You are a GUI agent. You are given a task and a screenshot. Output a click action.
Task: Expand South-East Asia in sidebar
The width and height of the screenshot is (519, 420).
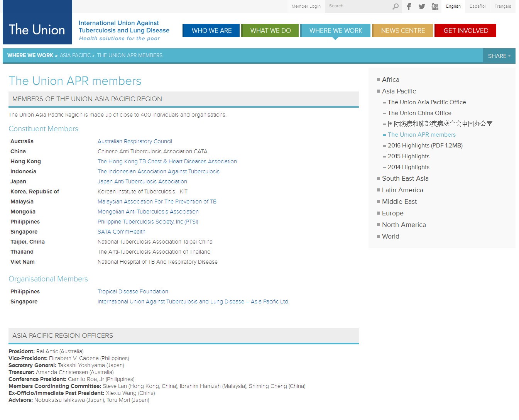[405, 178]
